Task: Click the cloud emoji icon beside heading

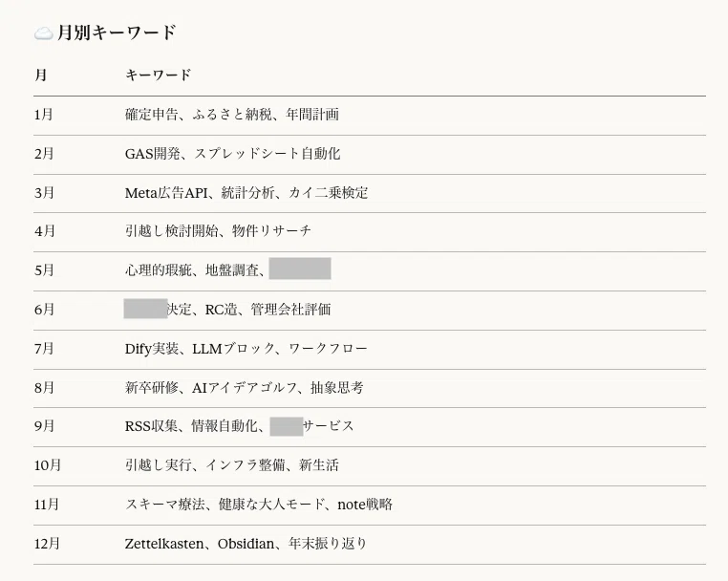Action: pyautogui.click(x=43, y=33)
